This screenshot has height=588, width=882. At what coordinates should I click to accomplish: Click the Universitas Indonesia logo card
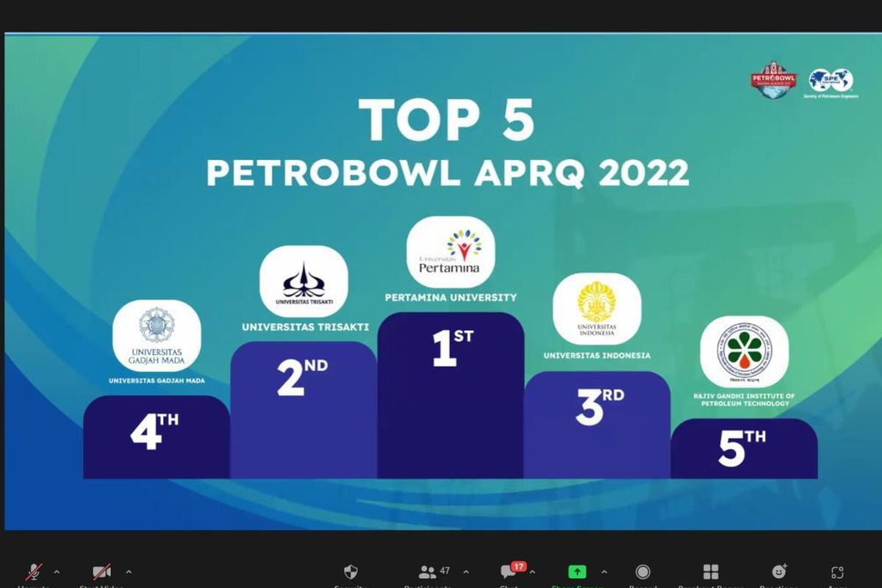tap(597, 309)
